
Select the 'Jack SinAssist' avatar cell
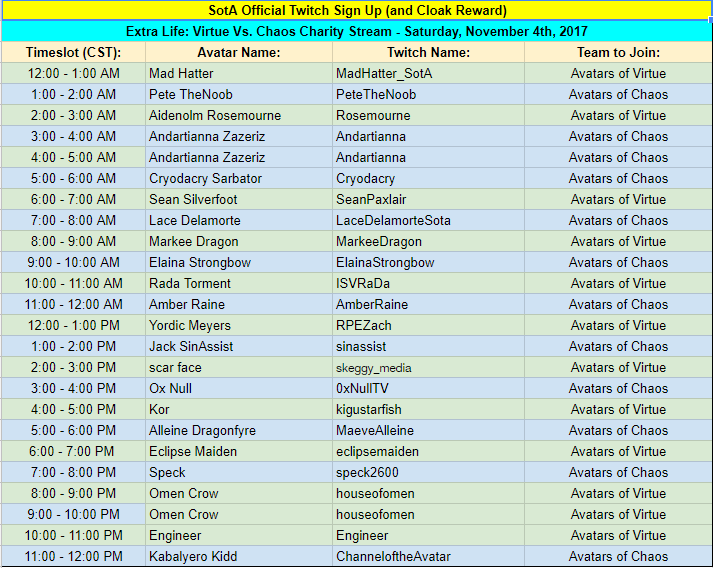(x=239, y=346)
